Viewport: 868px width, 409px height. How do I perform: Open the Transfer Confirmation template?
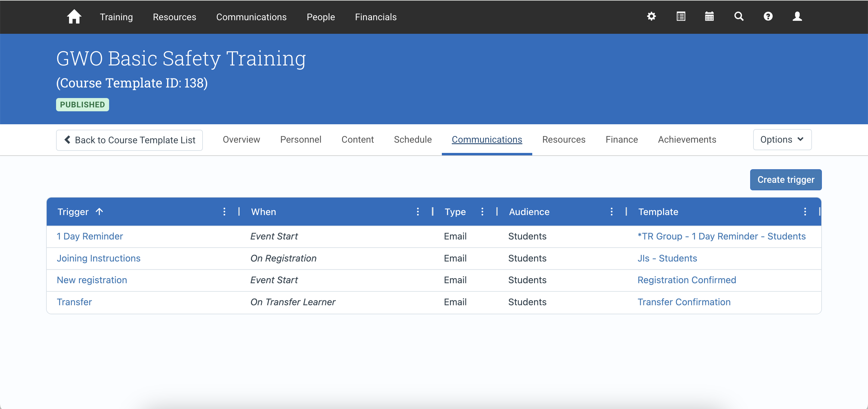tap(684, 302)
